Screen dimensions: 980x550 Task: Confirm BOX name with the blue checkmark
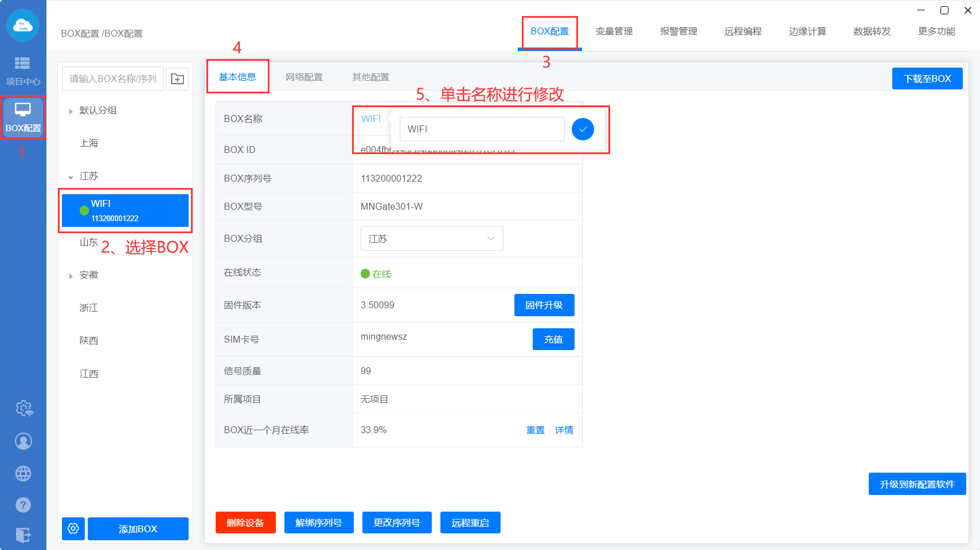pyautogui.click(x=583, y=129)
